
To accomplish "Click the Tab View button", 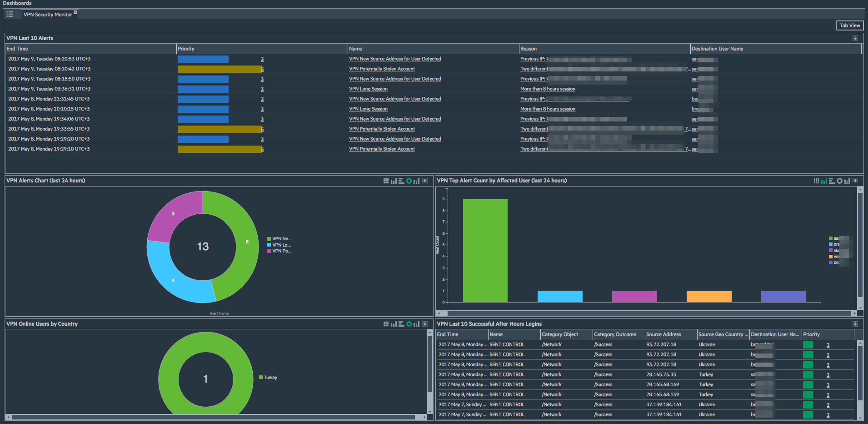I will (x=849, y=25).
